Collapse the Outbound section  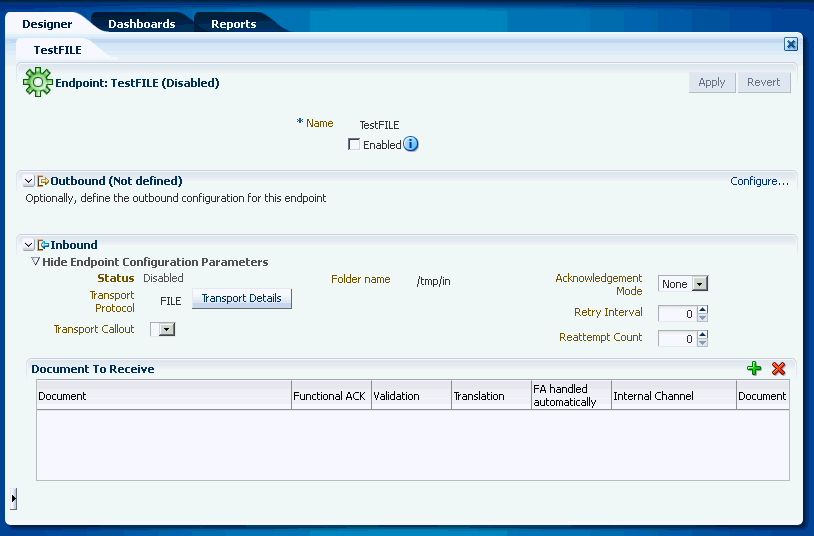29,181
